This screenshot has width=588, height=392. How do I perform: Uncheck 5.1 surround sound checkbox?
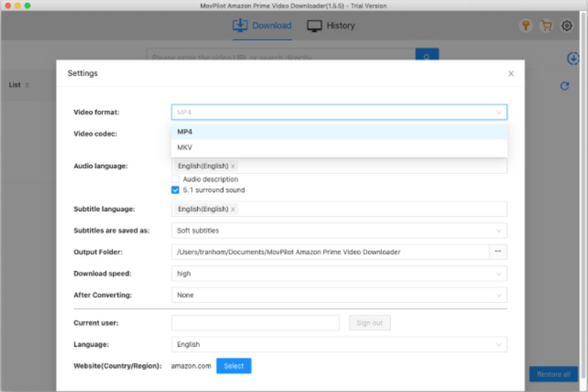(175, 190)
